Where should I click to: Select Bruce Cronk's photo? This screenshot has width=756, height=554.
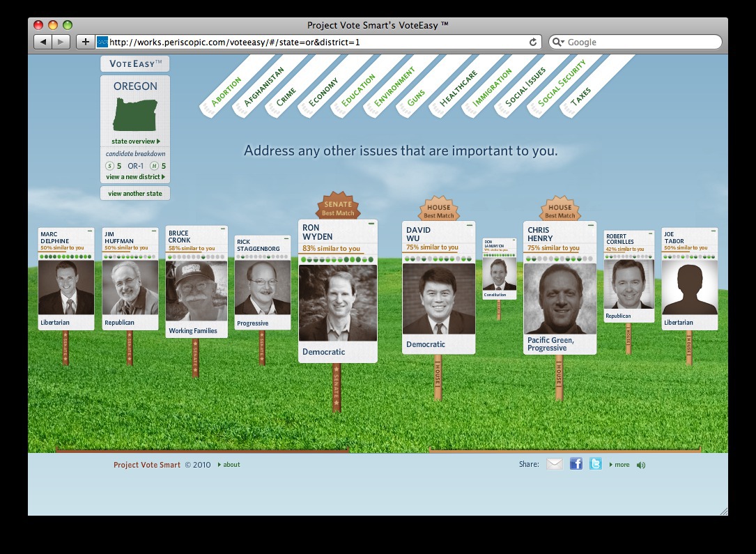(x=196, y=291)
